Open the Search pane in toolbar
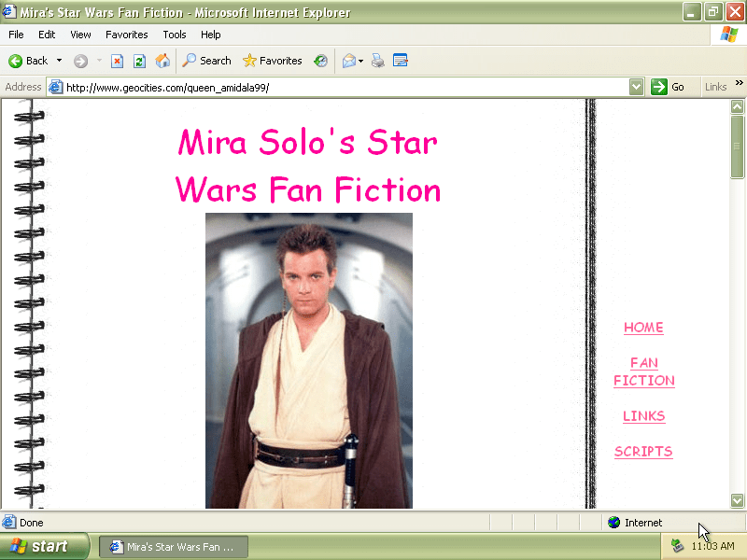This screenshot has width=747, height=560. (206, 61)
